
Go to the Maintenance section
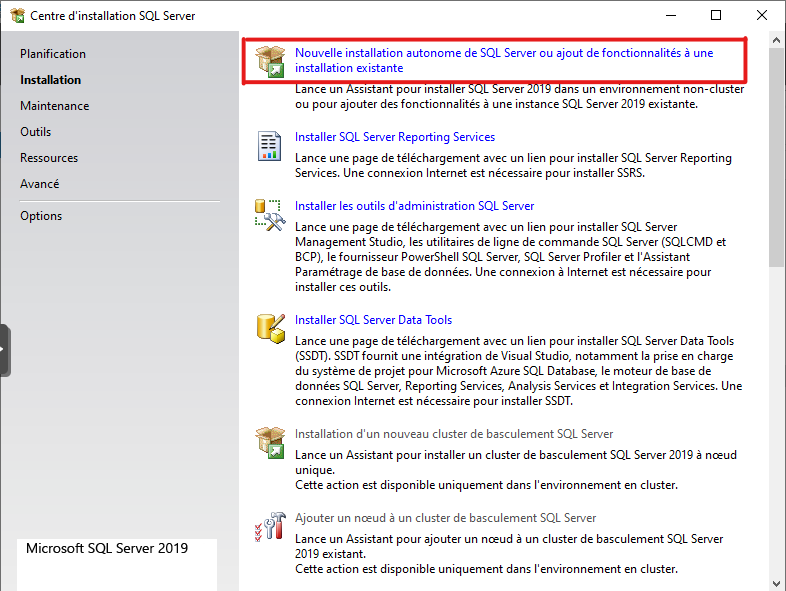[54, 106]
